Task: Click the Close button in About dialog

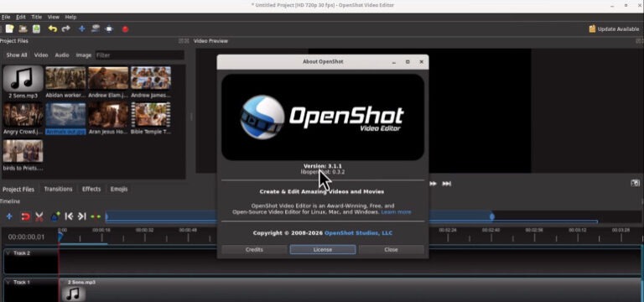Action: (x=391, y=249)
